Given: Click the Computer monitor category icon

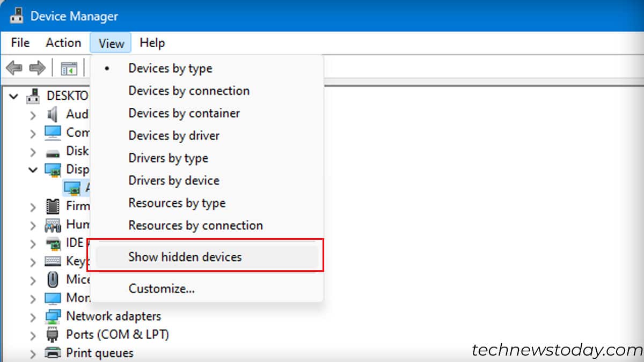Looking at the screenshot, I should (x=53, y=132).
